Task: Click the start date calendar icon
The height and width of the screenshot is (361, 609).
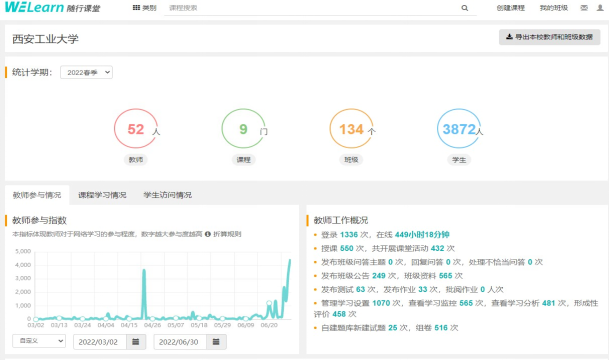Action: click(x=136, y=342)
